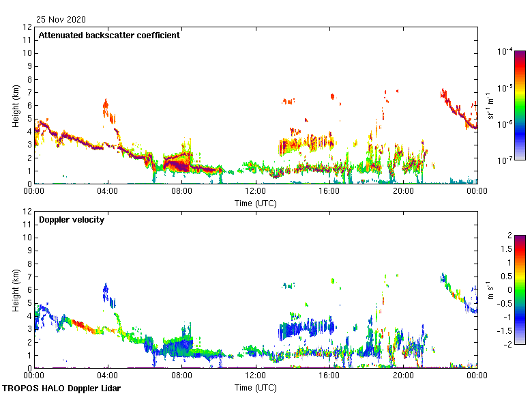
Task: Click the Time (UTC) label under the backscatter plot
Action: tap(256, 203)
